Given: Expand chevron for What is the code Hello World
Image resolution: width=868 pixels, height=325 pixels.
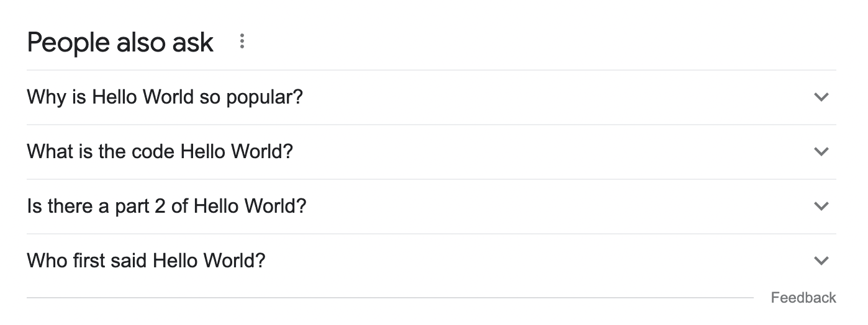Looking at the screenshot, I should point(821,152).
